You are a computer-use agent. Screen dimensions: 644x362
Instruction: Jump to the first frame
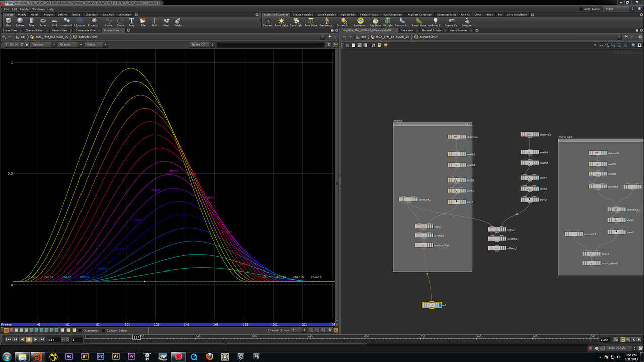pyautogui.click(x=9, y=340)
